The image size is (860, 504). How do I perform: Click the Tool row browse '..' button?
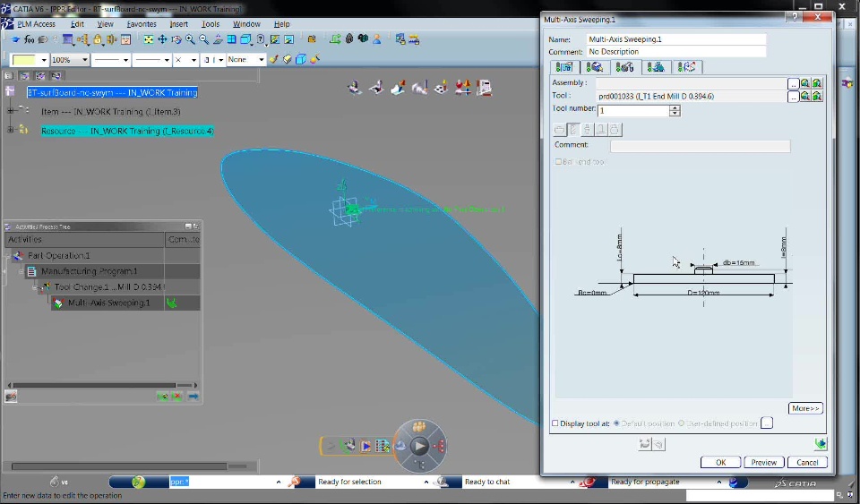pos(793,97)
